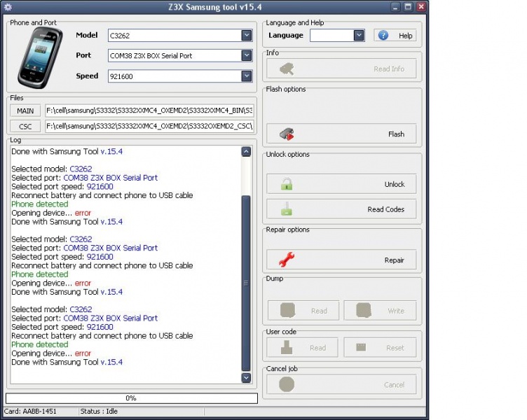
Task: Click the Cancel button label
Action: (x=395, y=385)
